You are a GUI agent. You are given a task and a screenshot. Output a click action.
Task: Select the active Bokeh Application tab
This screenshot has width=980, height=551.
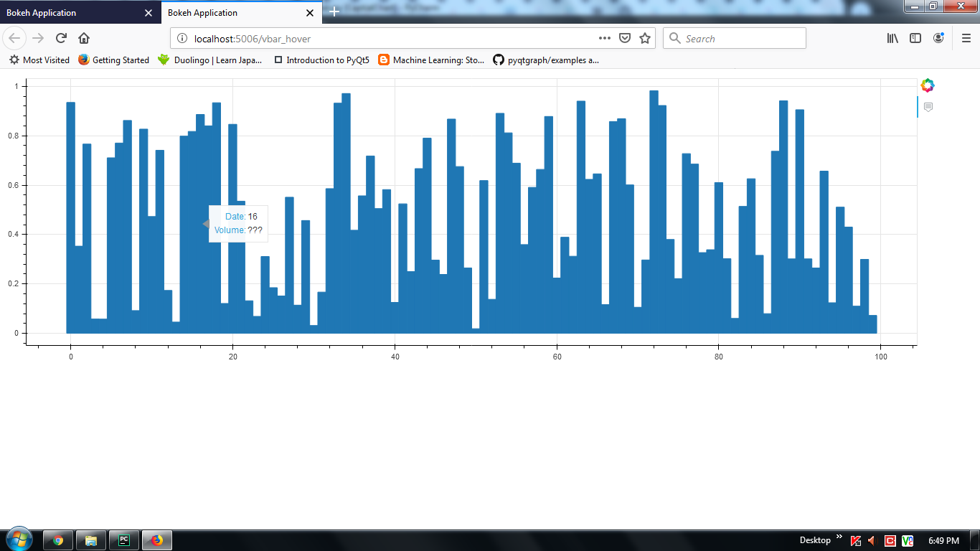(x=242, y=12)
